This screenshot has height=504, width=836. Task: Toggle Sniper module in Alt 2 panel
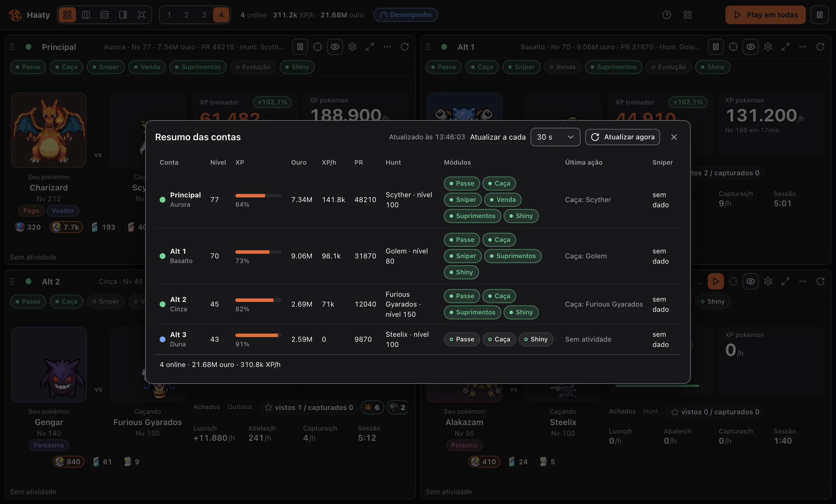click(x=106, y=301)
